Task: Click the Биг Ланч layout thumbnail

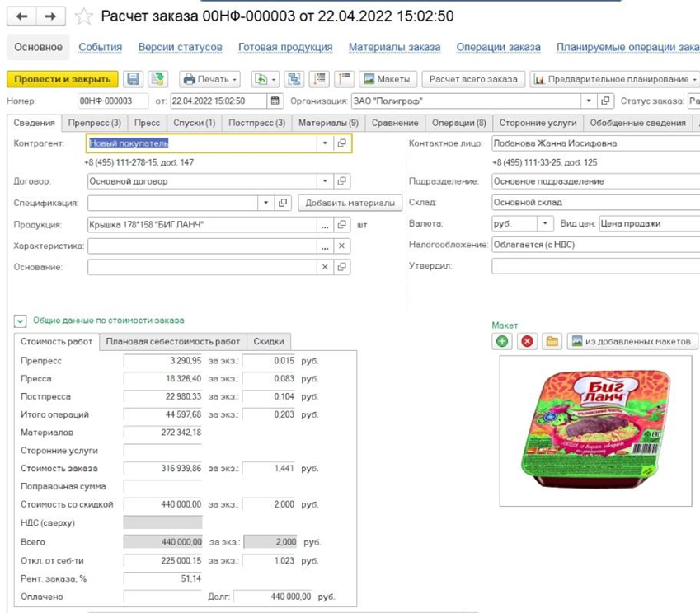Action: click(595, 431)
